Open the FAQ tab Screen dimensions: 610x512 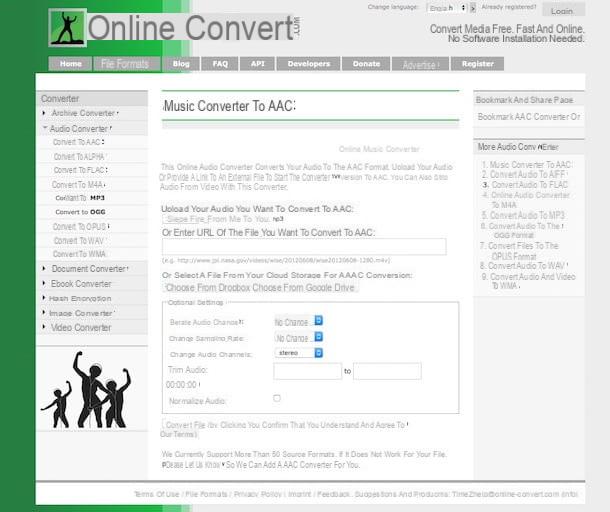click(x=220, y=64)
